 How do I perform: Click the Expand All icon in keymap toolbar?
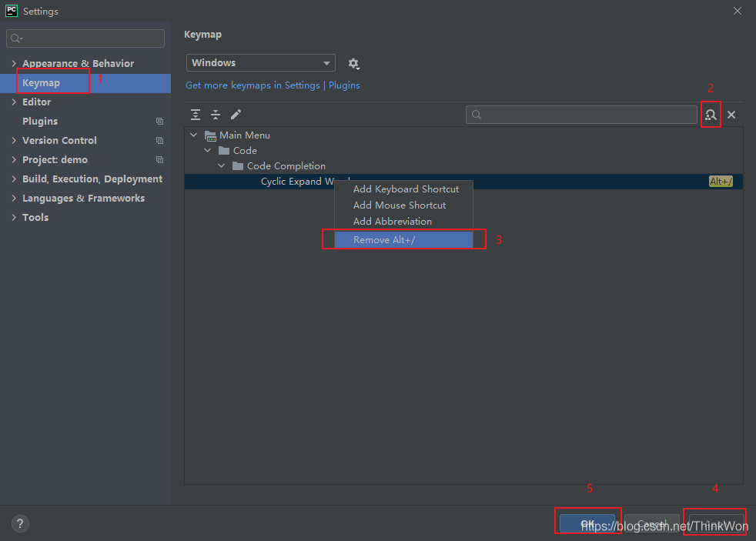point(196,115)
